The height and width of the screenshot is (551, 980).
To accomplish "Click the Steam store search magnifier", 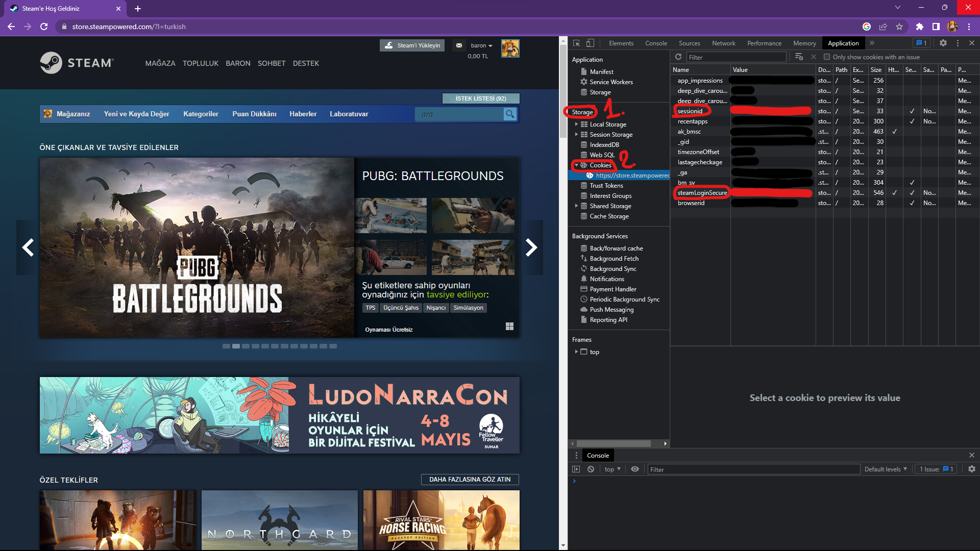I will click(x=509, y=114).
